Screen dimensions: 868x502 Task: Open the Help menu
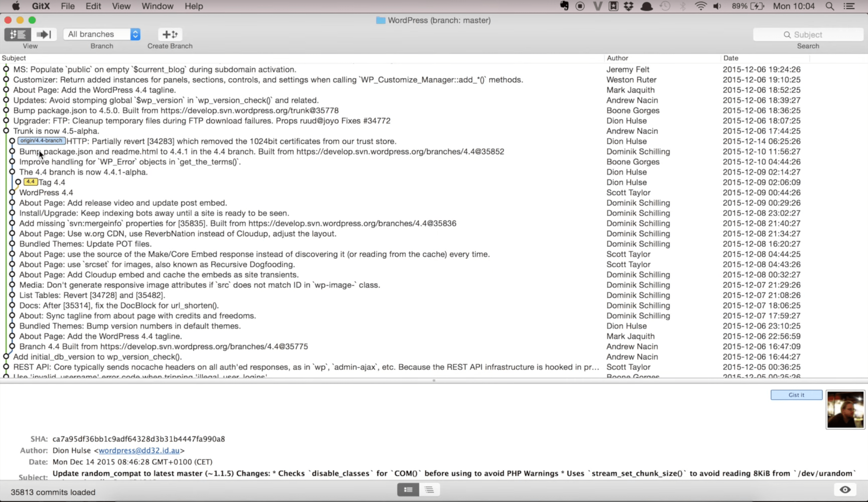click(x=194, y=6)
